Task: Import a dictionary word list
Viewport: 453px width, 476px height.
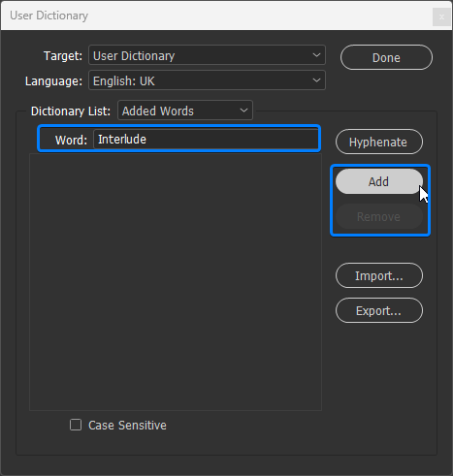Action: point(379,275)
